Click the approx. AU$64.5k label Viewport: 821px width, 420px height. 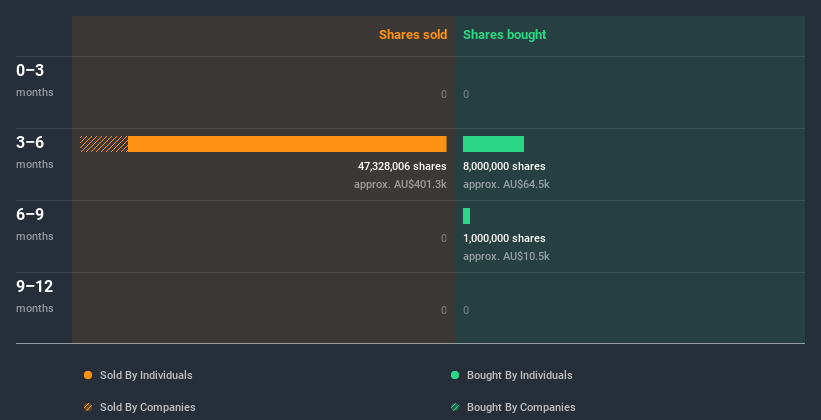click(x=506, y=184)
